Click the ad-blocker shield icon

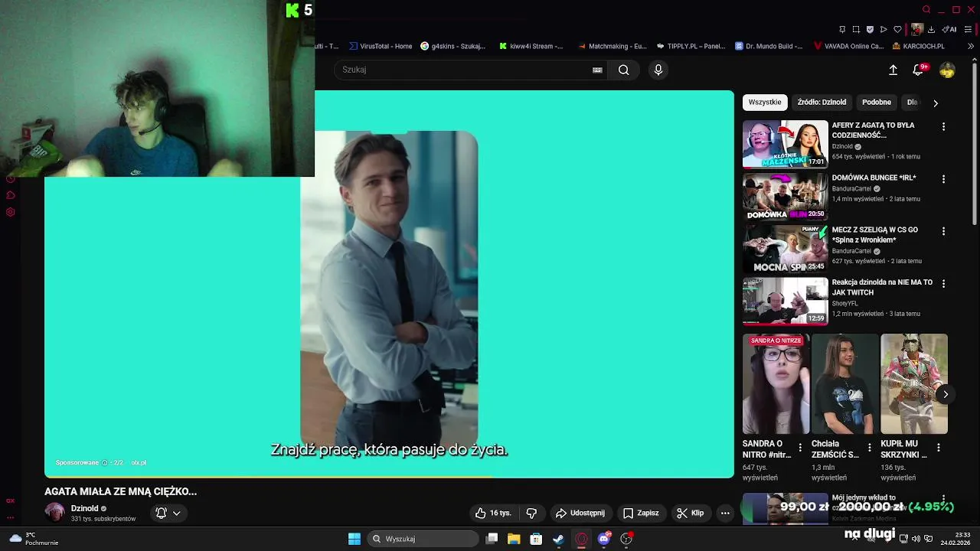point(870,30)
